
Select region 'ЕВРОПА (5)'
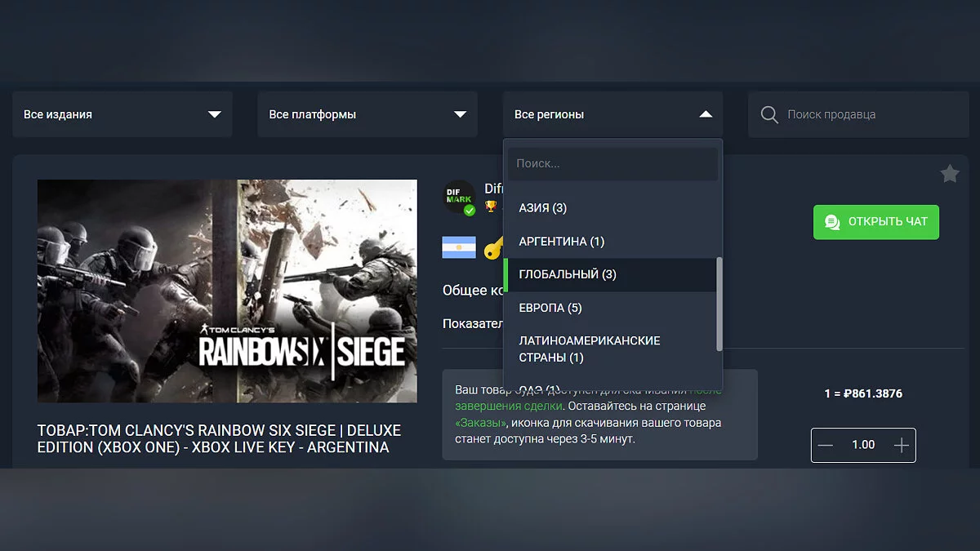point(609,308)
